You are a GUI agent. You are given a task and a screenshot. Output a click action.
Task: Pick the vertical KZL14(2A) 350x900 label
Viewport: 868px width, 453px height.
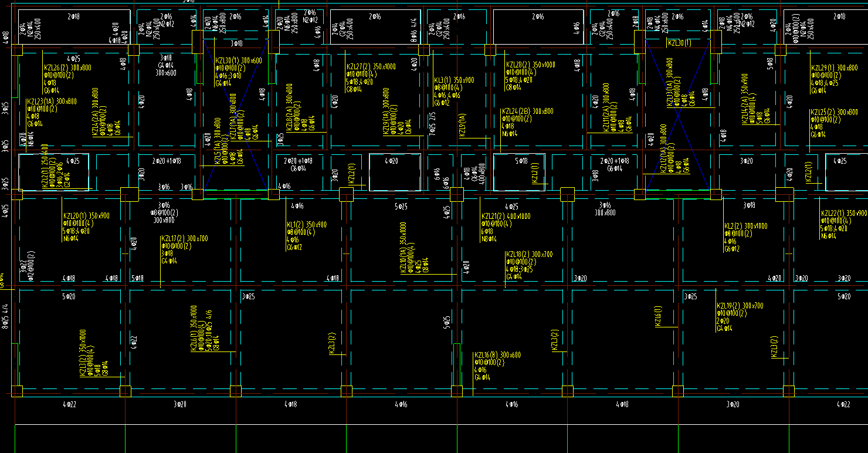[x=745, y=99]
